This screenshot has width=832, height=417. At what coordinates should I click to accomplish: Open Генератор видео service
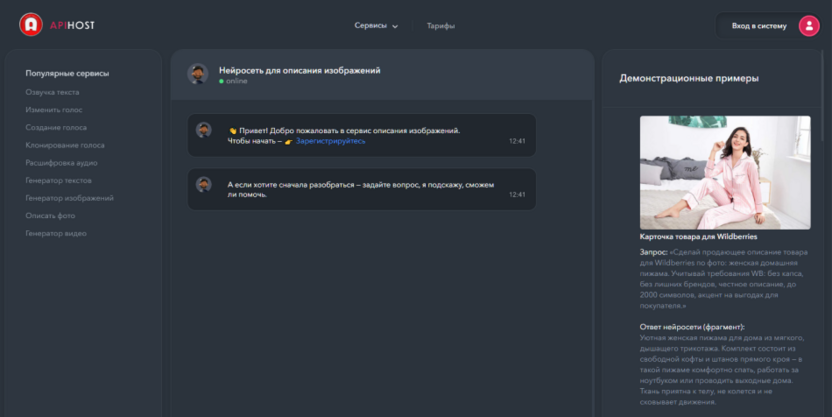[56, 233]
